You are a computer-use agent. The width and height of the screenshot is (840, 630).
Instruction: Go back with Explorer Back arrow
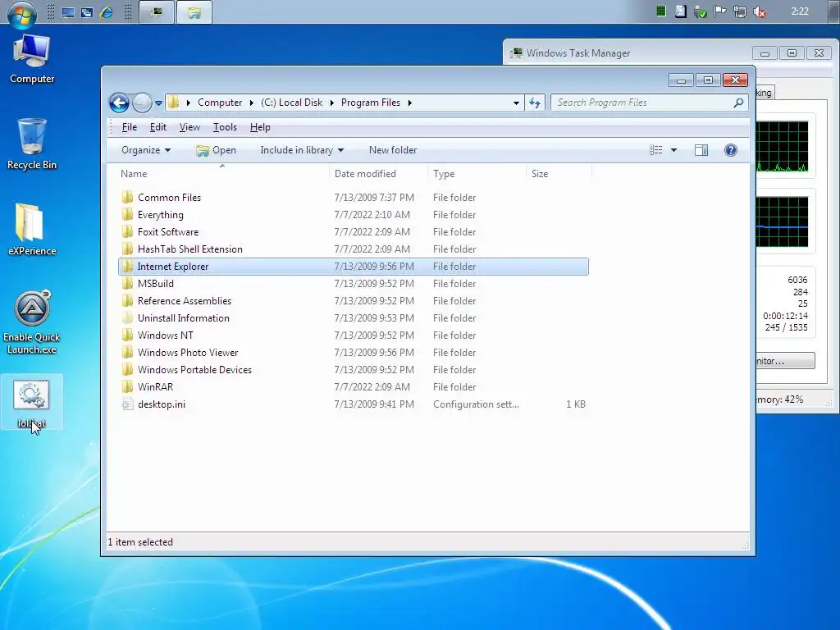click(x=119, y=103)
